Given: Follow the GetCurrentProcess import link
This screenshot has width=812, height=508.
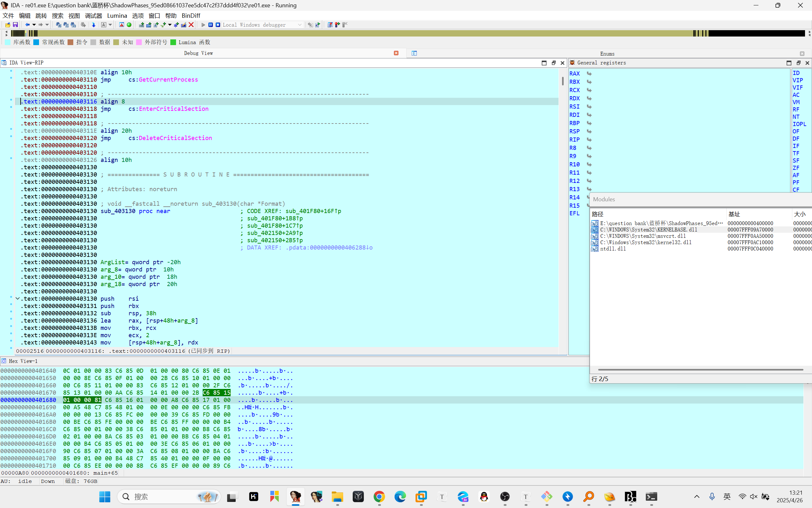Looking at the screenshot, I should [168, 80].
